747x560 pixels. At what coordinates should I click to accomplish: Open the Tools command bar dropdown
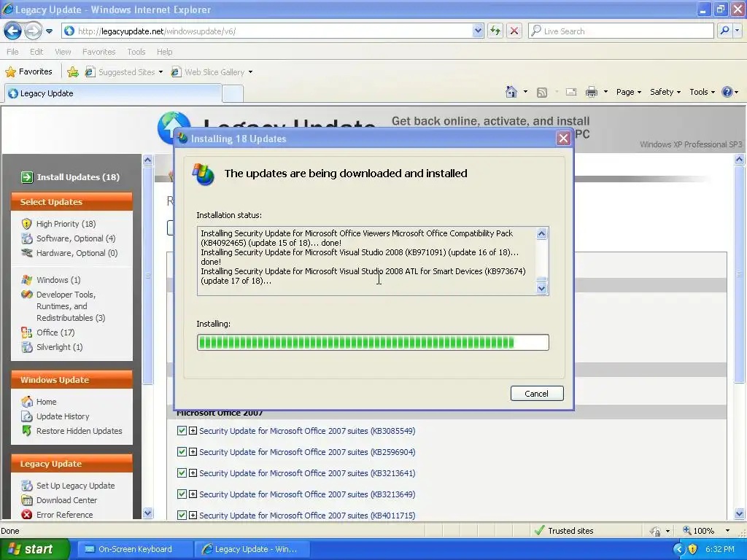coord(703,92)
